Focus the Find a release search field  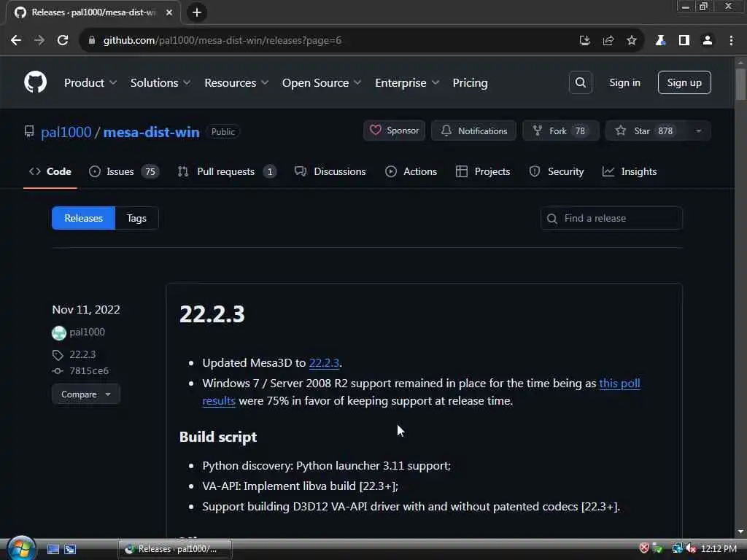click(x=611, y=218)
